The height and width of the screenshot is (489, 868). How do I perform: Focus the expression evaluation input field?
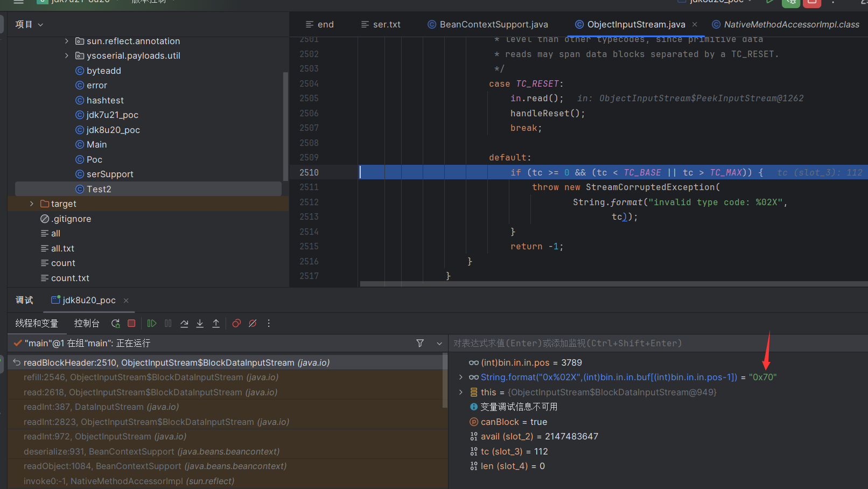click(x=657, y=343)
